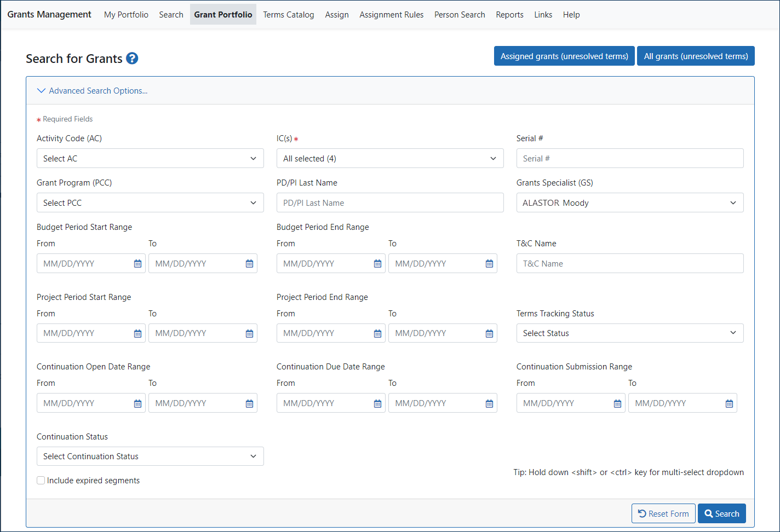The image size is (780, 532).
Task: Open calendar for Budget Period Start To
Action: pyautogui.click(x=249, y=264)
